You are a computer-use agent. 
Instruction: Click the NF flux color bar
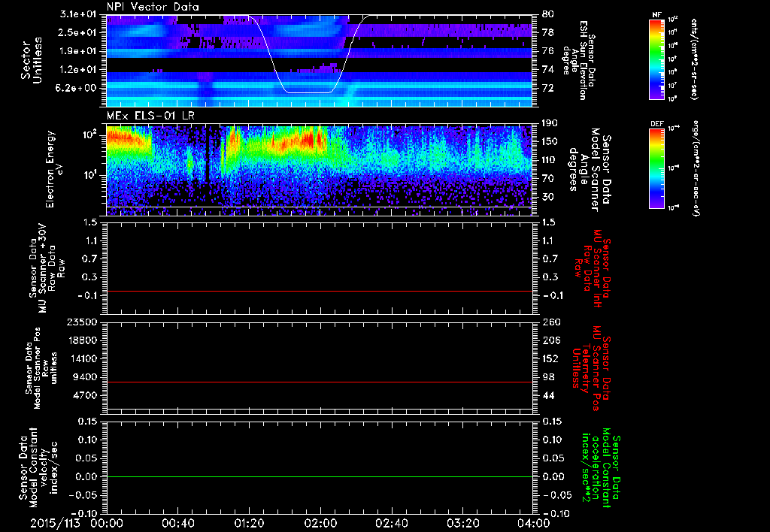click(657, 59)
